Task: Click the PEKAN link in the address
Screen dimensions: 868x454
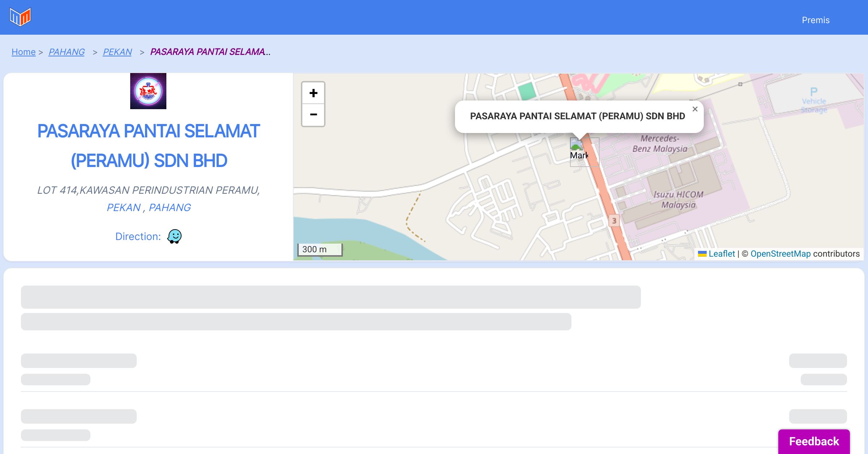Action: (x=123, y=207)
